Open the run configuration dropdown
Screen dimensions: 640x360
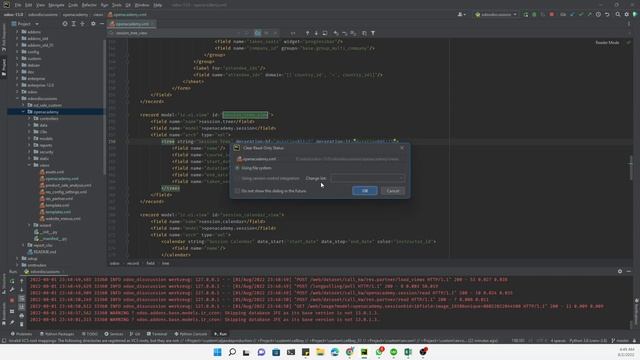(x=496, y=14)
